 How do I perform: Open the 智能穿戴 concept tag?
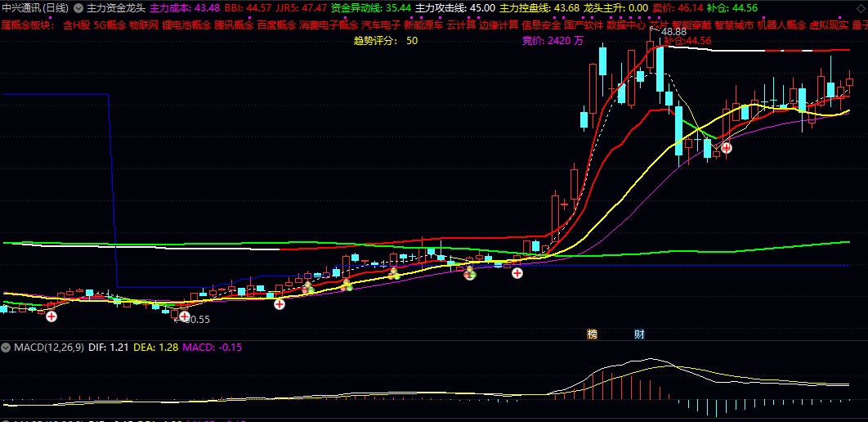click(692, 25)
